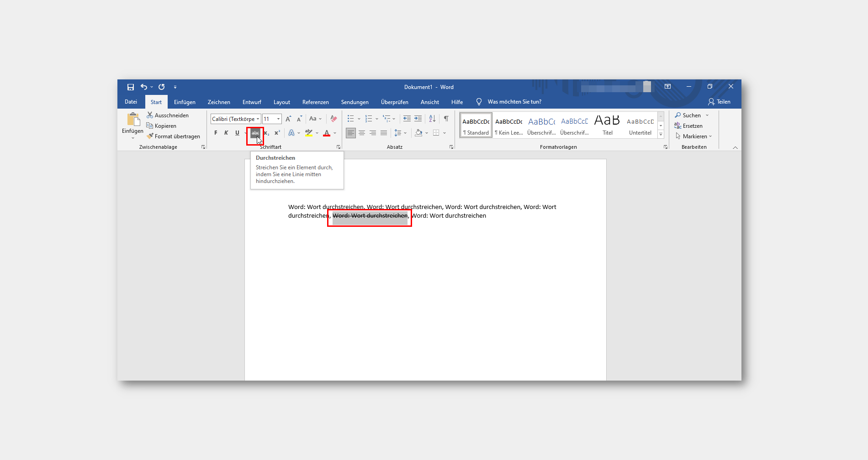Redo the last action
Screen dimensions: 868x460
click(162, 87)
